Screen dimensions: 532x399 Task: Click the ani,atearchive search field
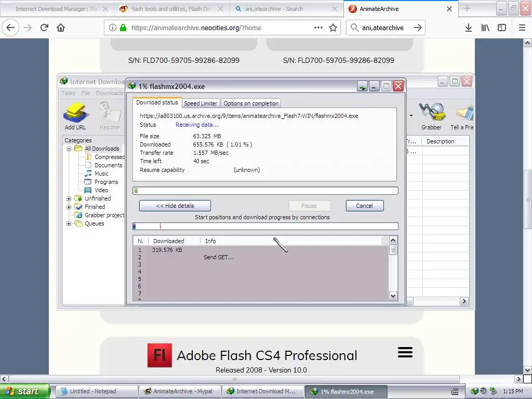tap(385, 28)
